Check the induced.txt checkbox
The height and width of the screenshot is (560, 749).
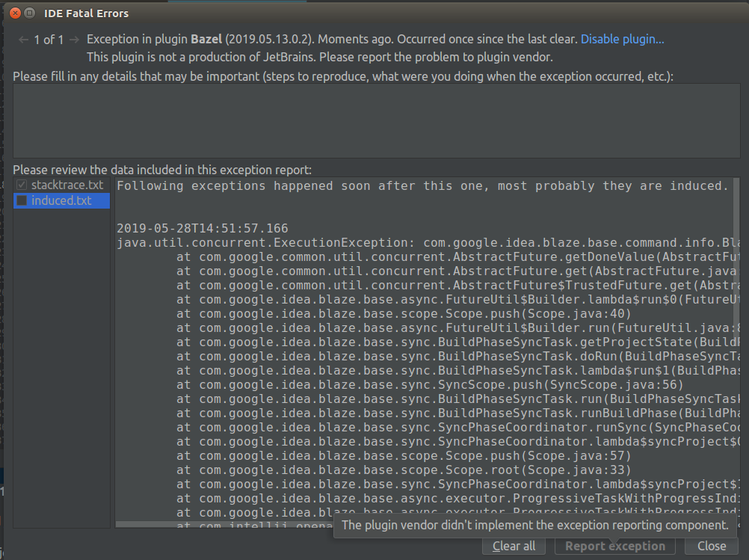point(22,200)
